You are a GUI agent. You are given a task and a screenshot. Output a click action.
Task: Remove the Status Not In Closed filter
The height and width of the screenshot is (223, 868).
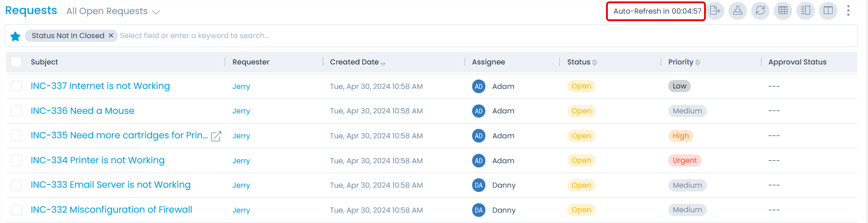(111, 35)
